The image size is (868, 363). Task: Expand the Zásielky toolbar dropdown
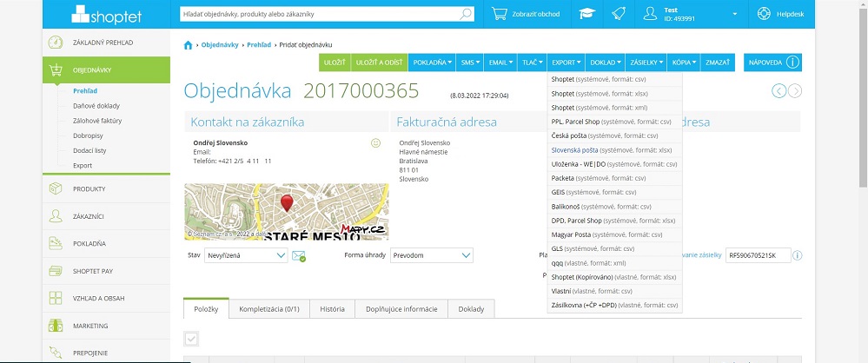point(646,63)
